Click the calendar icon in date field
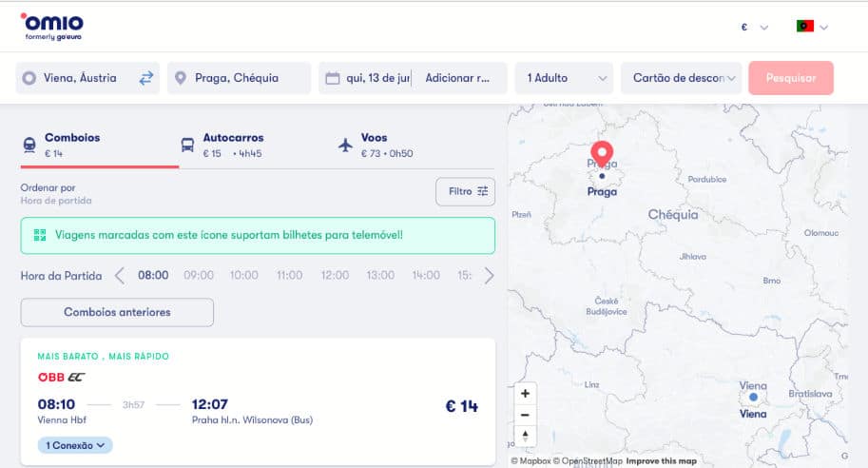Screen dimensions: 868x468 333,78
